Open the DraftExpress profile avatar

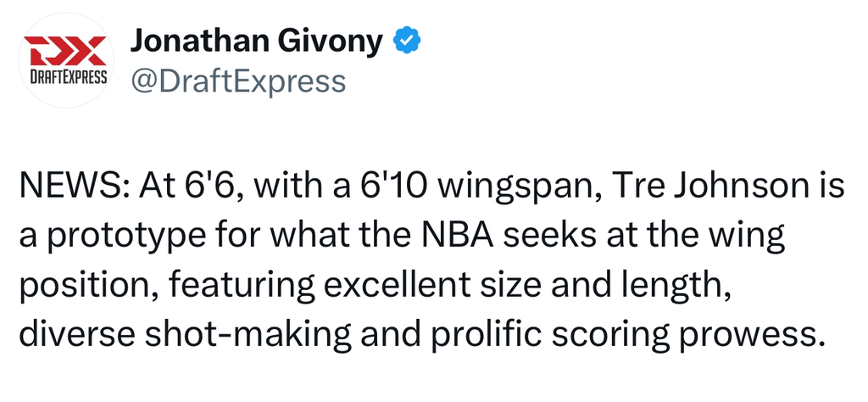click(65, 59)
